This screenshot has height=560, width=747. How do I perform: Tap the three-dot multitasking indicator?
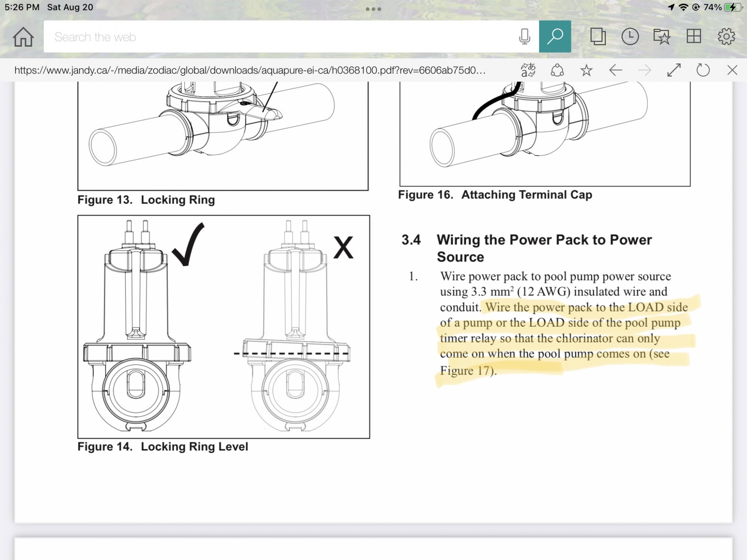pyautogui.click(x=373, y=9)
